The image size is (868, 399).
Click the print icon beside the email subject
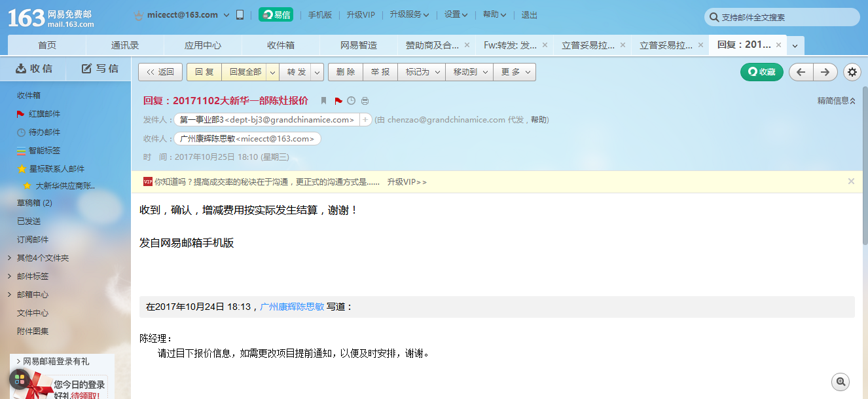click(x=365, y=101)
